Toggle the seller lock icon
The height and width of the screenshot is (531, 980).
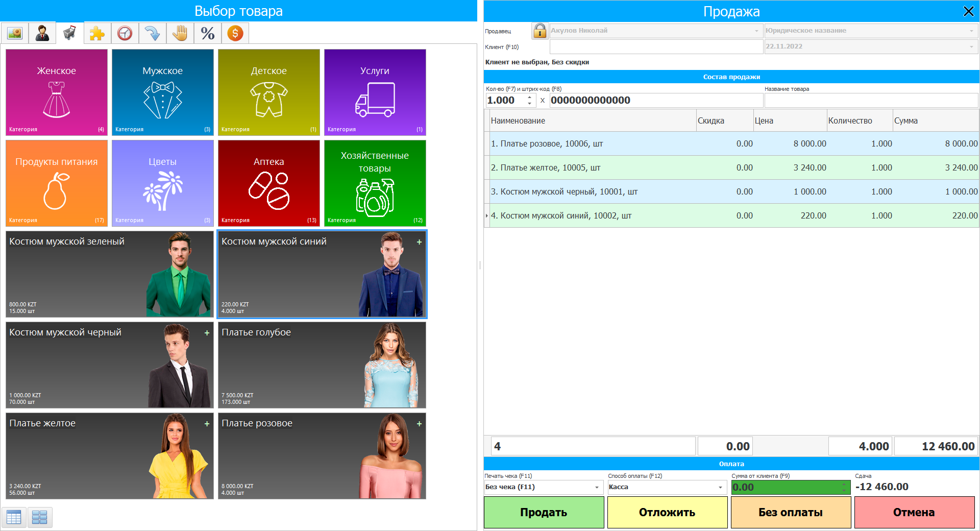pos(540,31)
